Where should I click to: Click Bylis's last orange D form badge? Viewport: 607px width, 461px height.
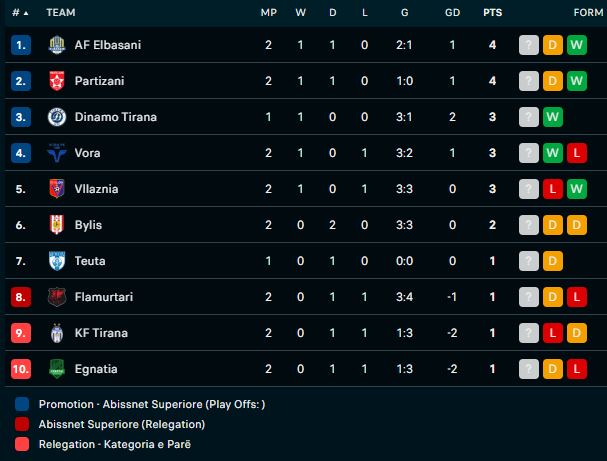(x=576, y=225)
